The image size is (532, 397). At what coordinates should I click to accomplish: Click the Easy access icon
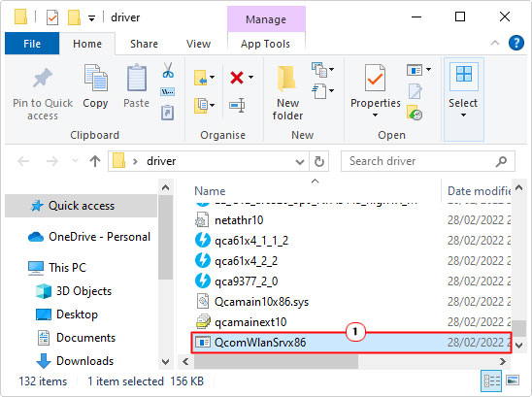[319, 91]
